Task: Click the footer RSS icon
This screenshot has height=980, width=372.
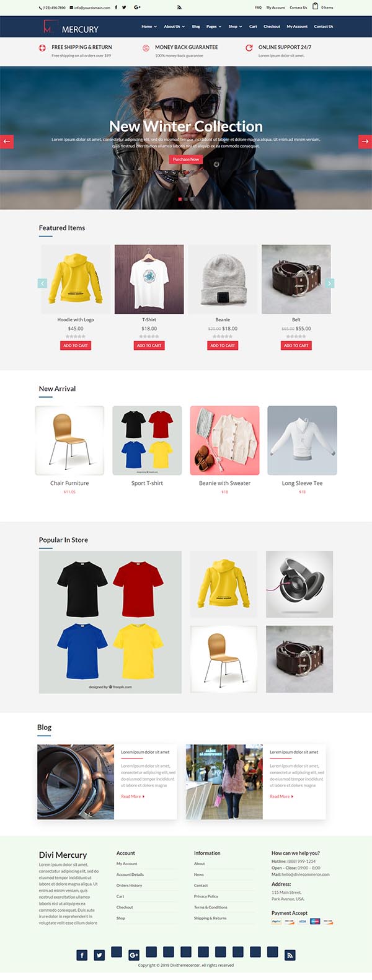Action: 290,955
